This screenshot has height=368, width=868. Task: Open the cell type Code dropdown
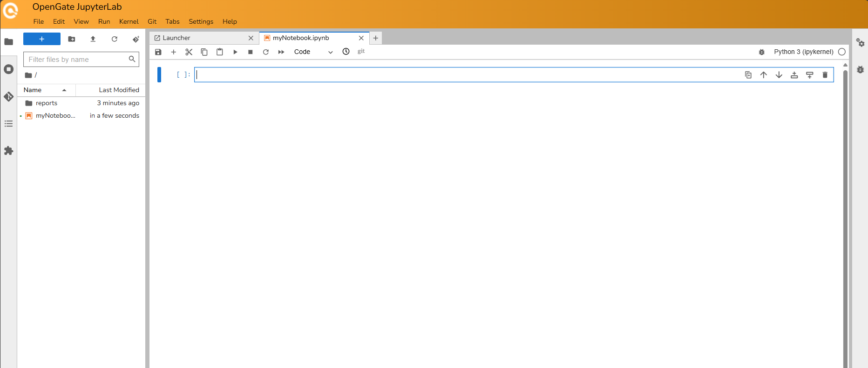pyautogui.click(x=313, y=52)
